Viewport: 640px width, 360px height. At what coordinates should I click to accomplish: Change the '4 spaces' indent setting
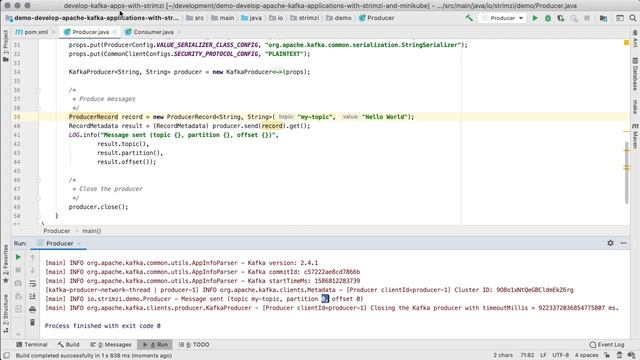coord(586,355)
